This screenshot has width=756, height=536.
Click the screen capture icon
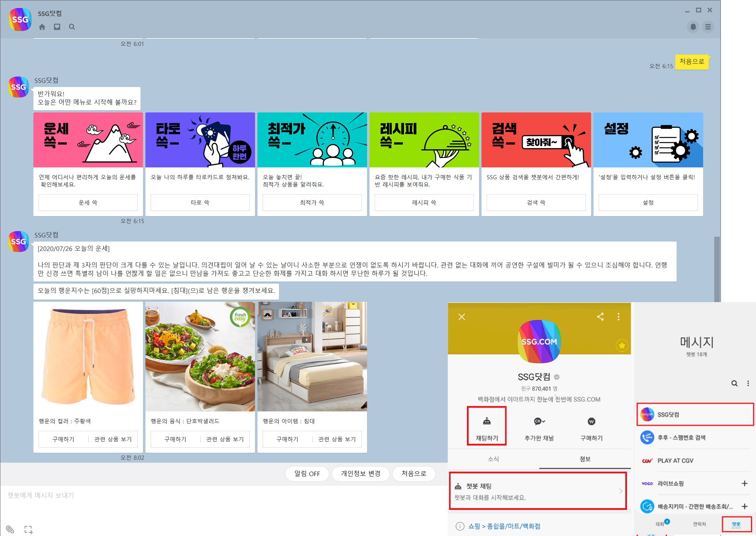tap(29, 529)
